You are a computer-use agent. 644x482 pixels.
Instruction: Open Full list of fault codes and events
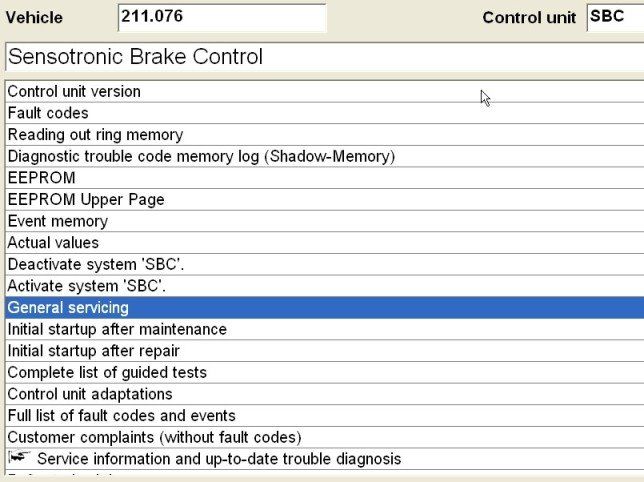[x=121, y=416]
